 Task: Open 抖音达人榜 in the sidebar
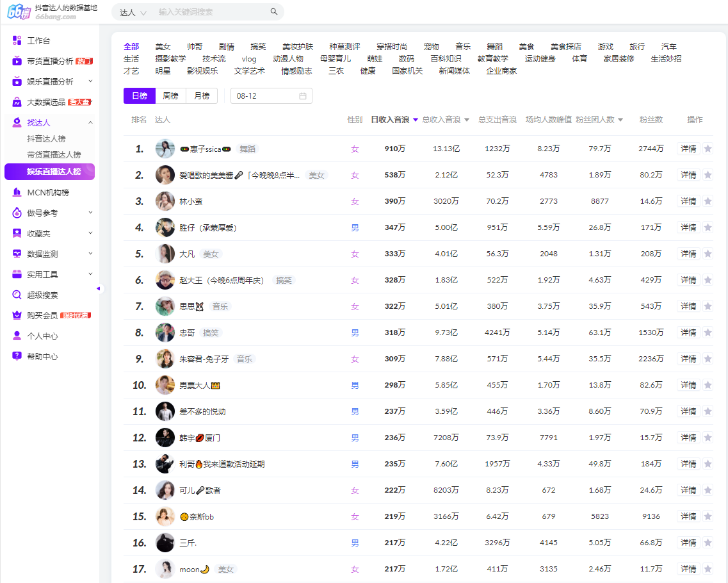click(46, 138)
